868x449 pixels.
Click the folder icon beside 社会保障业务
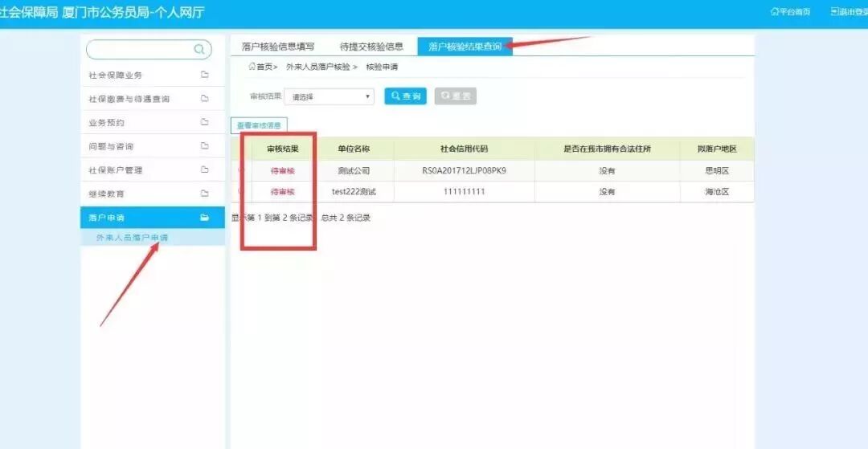pyautogui.click(x=204, y=75)
